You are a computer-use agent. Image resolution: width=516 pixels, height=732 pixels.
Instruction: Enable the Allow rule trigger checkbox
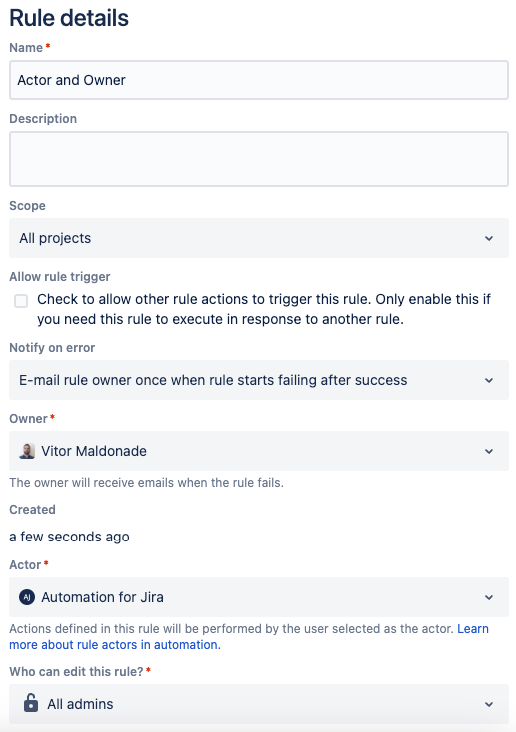pos(21,301)
